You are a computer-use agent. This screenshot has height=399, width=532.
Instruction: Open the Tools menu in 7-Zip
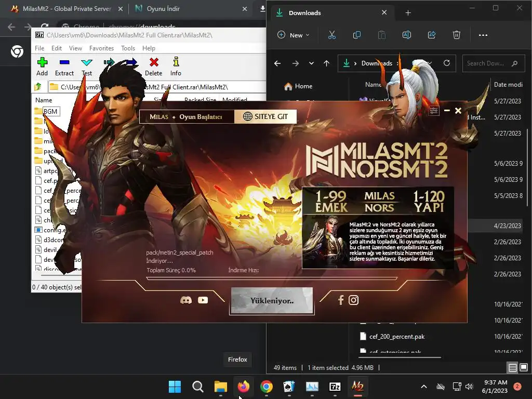tap(128, 48)
